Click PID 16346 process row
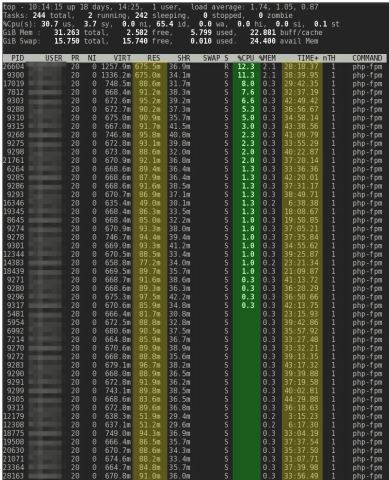 click(193, 203)
